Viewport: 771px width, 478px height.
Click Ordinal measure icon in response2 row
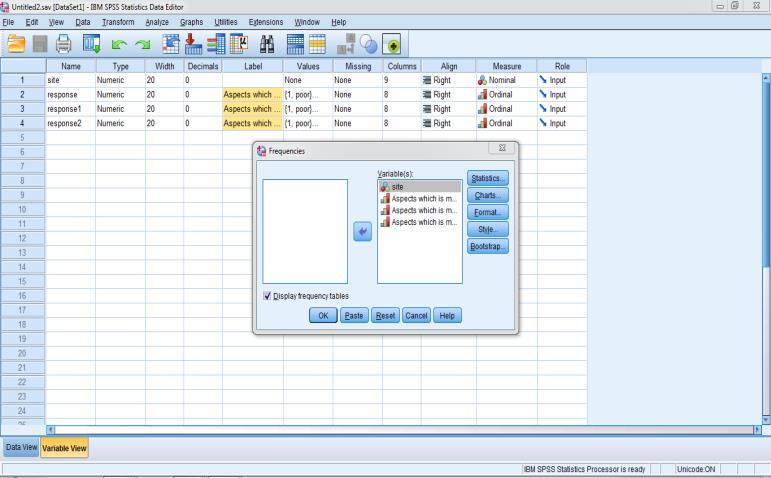(x=482, y=123)
